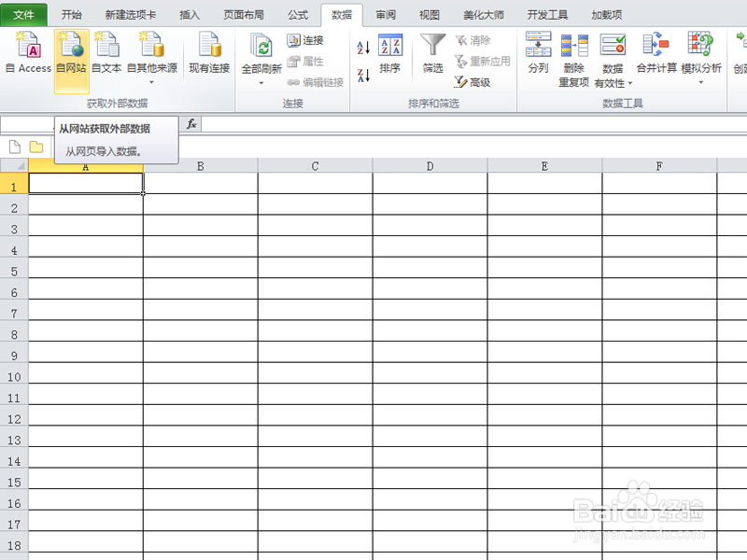
Task: Toggle the 筛选 filter funnel
Action: click(432, 53)
